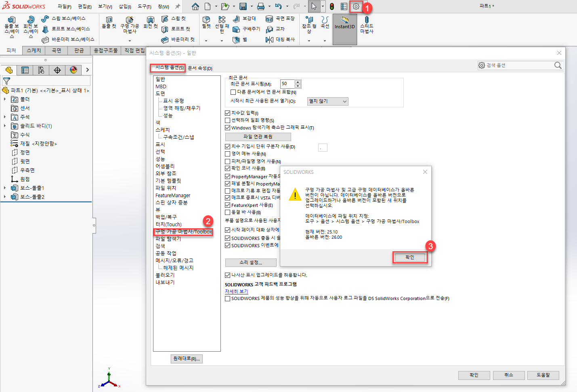Image resolution: width=577 pixels, height=392 pixels.
Task: Toggle 치수값 입력 checkbox
Action: pyautogui.click(x=228, y=113)
